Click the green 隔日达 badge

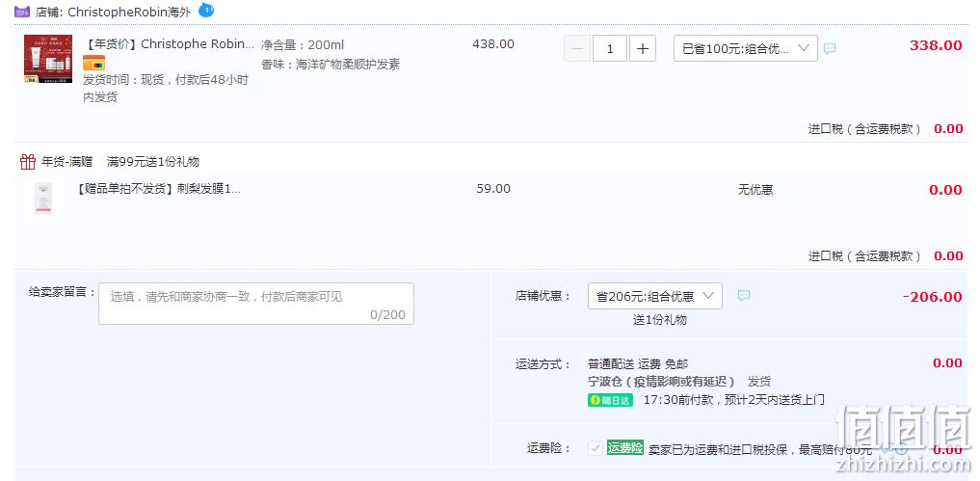610,400
